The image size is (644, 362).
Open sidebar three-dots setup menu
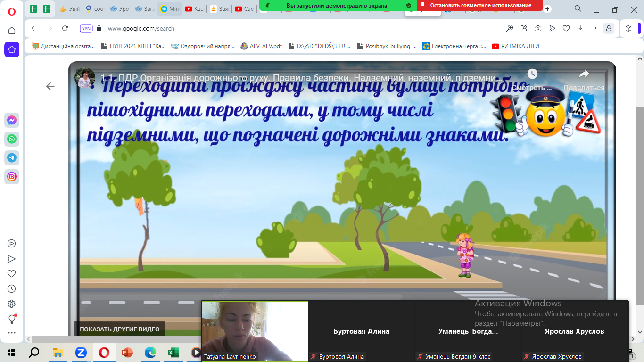tap(12, 333)
